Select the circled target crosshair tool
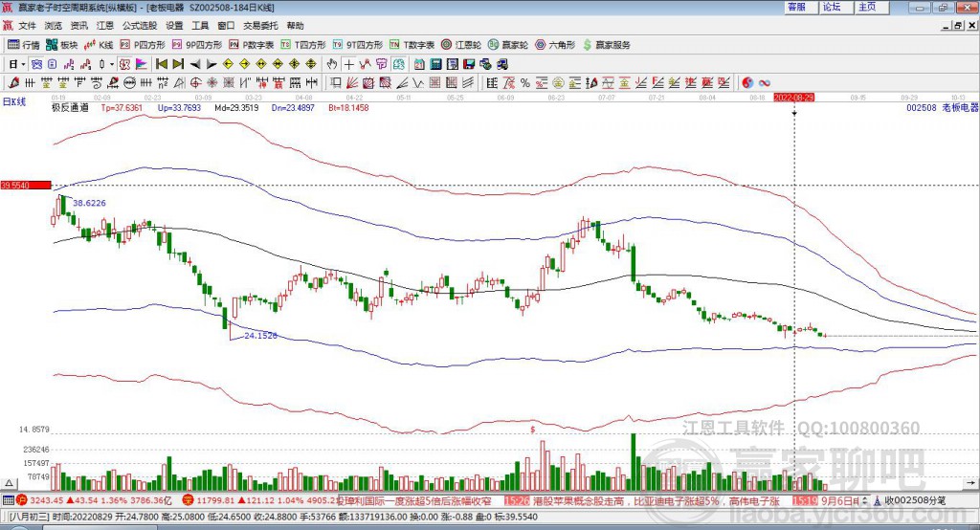Image resolution: width=980 pixels, height=530 pixels. coord(195,82)
